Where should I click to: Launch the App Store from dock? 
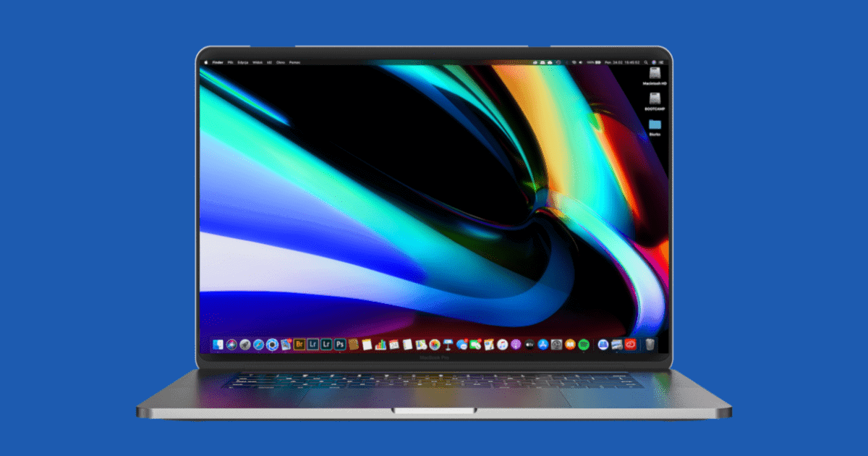pyautogui.click(x=543, y=345)
